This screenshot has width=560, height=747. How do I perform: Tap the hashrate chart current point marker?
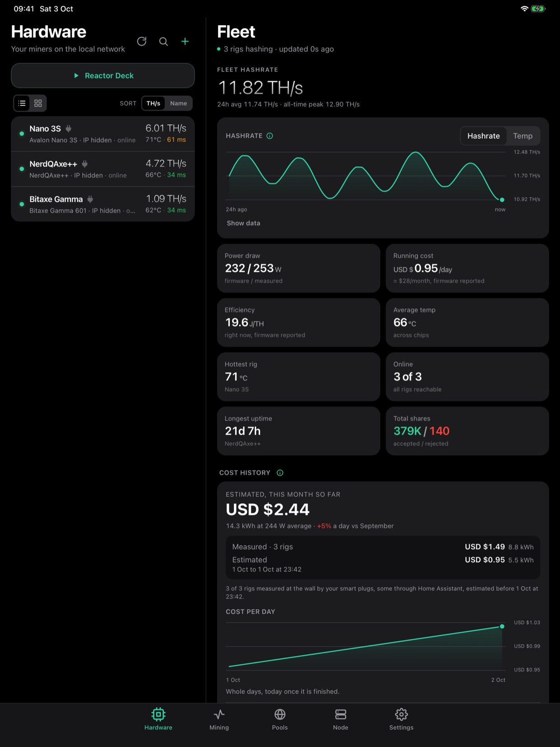coord(502,199)
